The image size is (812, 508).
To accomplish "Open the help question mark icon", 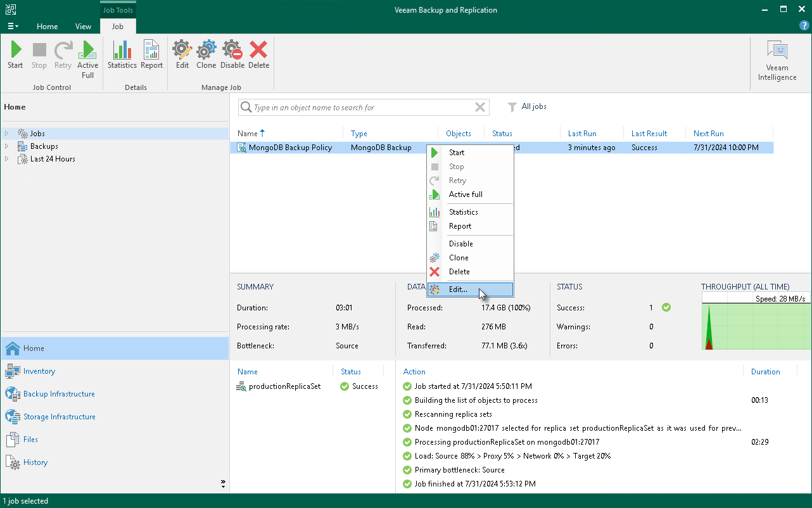I will point(804,26).
